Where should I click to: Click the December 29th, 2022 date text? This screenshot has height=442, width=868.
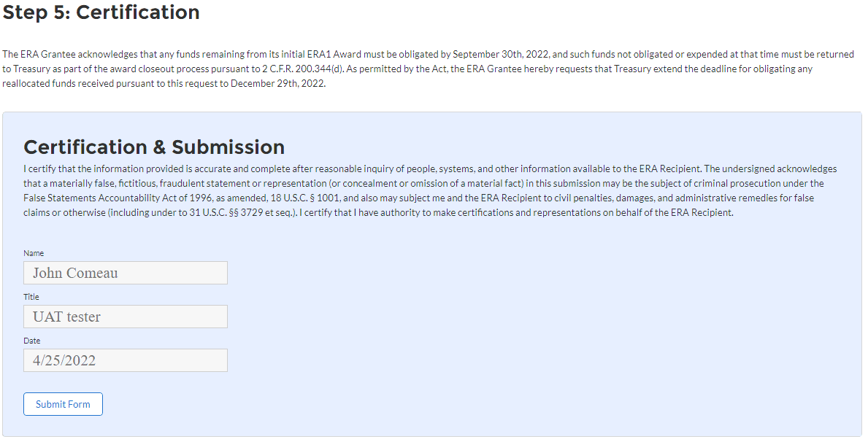(x=277, y=83)
